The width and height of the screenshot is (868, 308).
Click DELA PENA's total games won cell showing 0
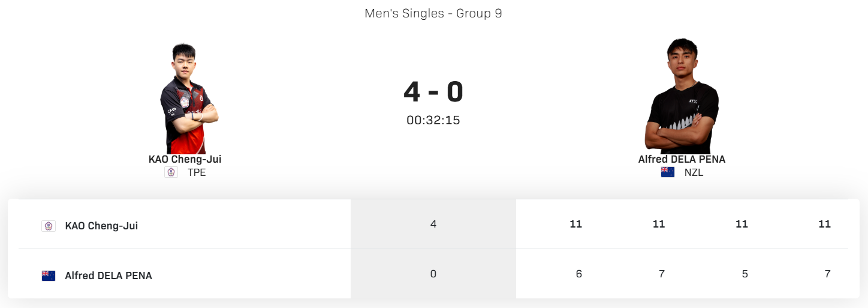(x=433, y=274)
